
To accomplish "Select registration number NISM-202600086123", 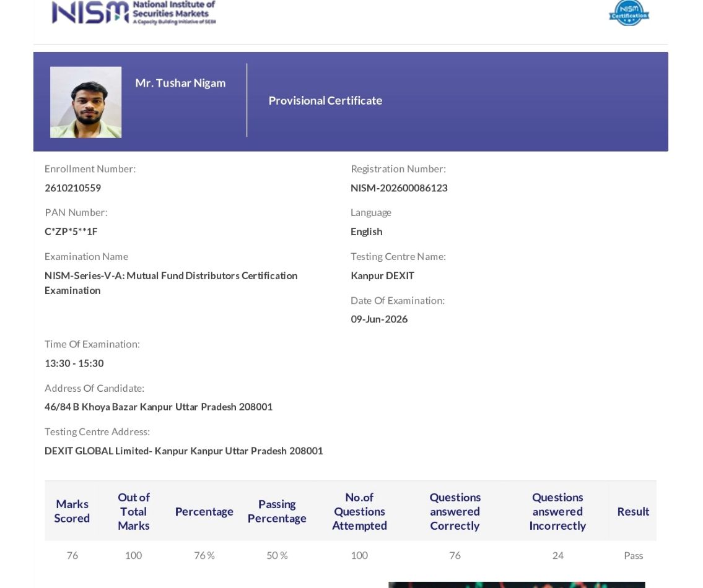I will coord(399,188).
